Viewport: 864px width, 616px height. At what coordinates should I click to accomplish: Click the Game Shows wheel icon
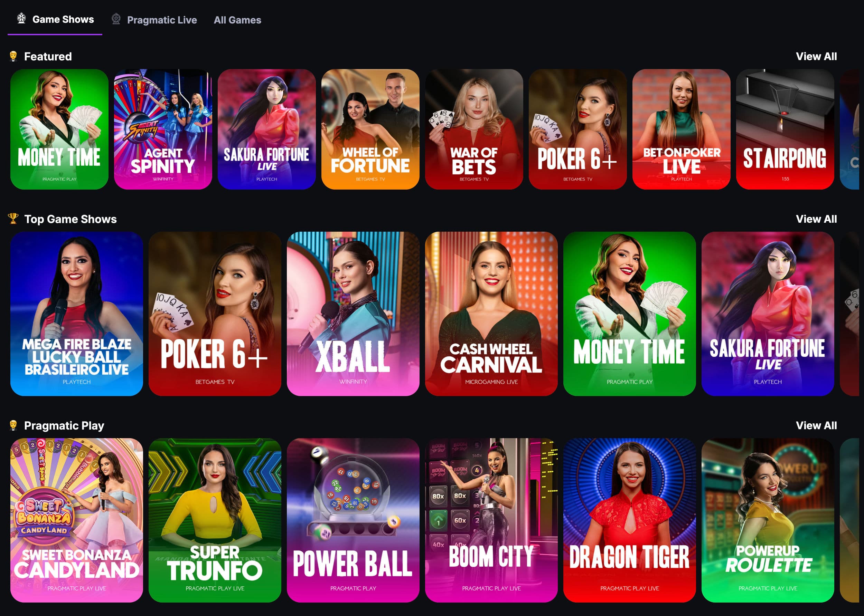pos(21,18)
